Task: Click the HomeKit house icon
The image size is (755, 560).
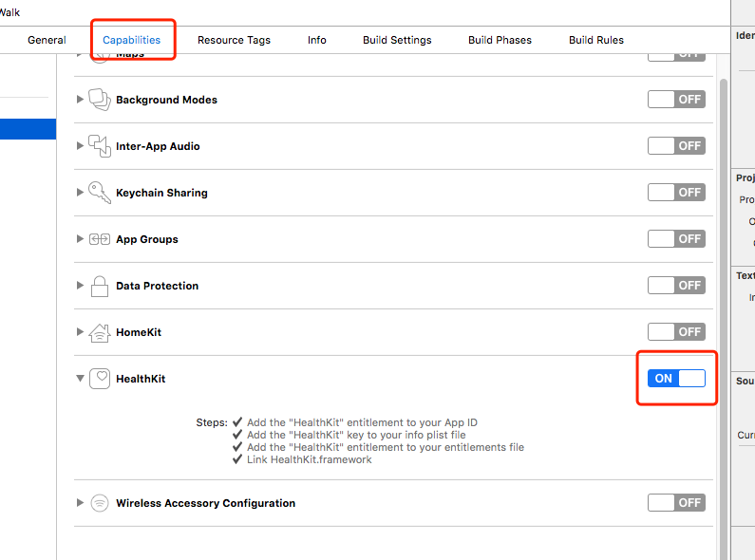Action: (x=100, y=332)
